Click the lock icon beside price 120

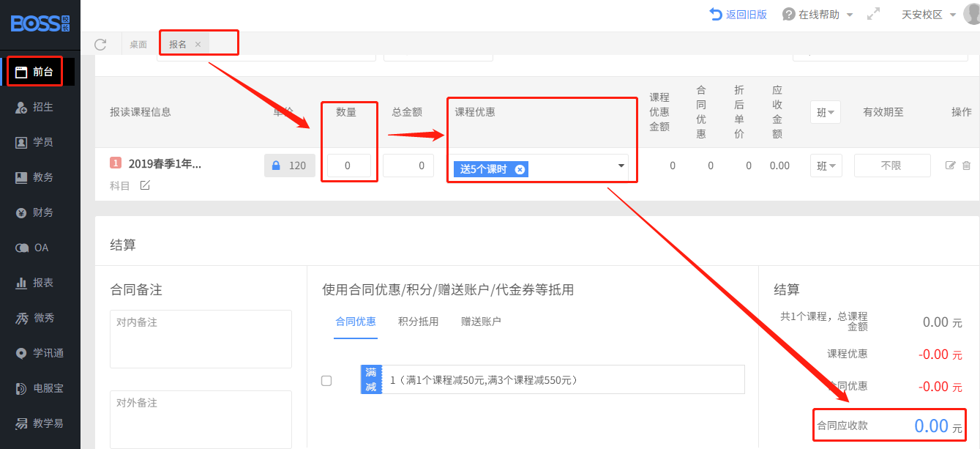click(276, 166)
